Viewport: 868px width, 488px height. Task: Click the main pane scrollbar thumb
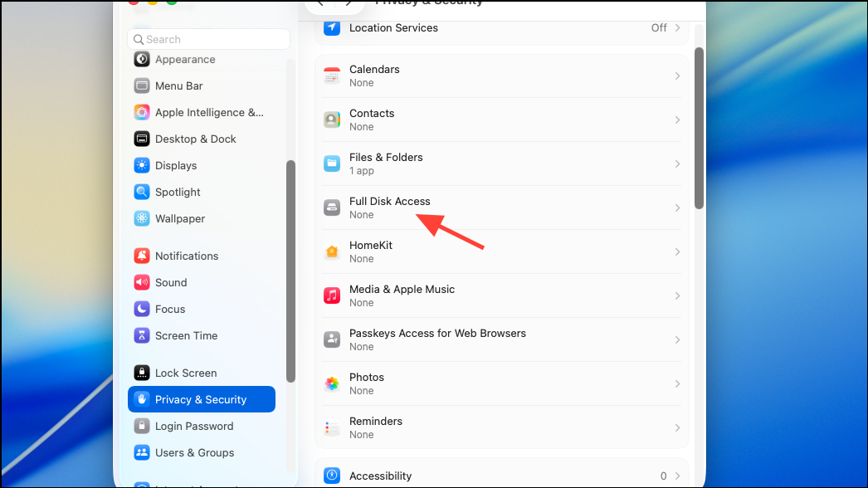point(700,129)
